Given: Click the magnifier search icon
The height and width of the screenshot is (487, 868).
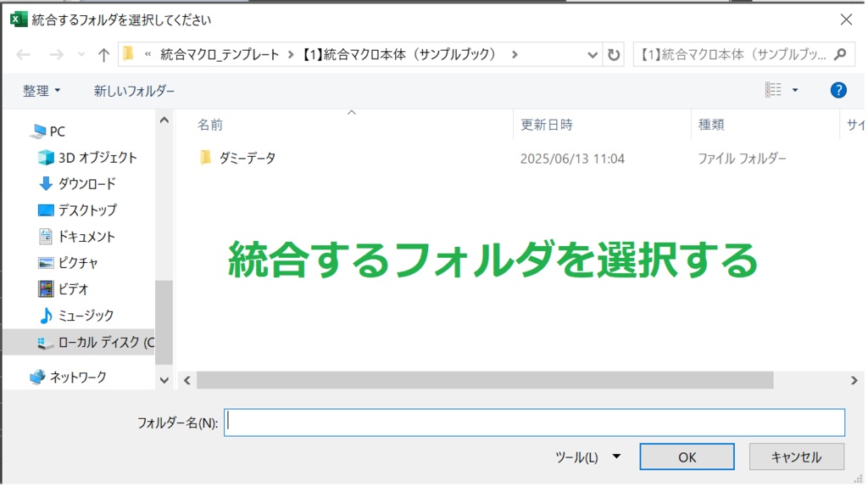Looking at the screenshot, I should pyautogui.click(x=840, y=54).
